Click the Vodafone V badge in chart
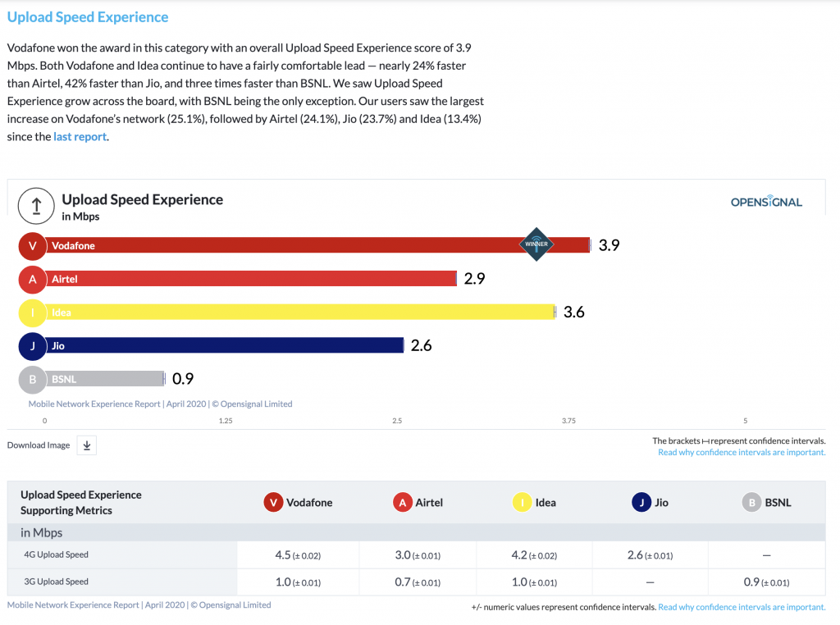The image size is (840, 625). (33, 246)
